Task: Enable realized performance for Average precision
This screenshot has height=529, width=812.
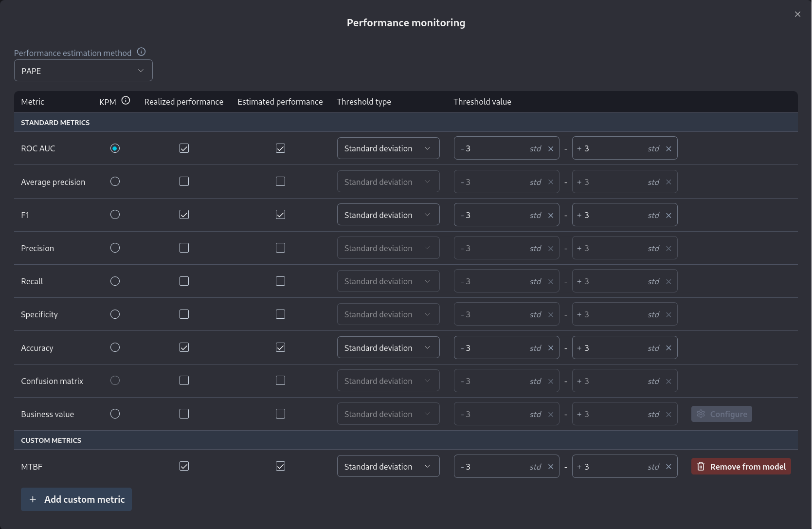Action: point(184,182)
